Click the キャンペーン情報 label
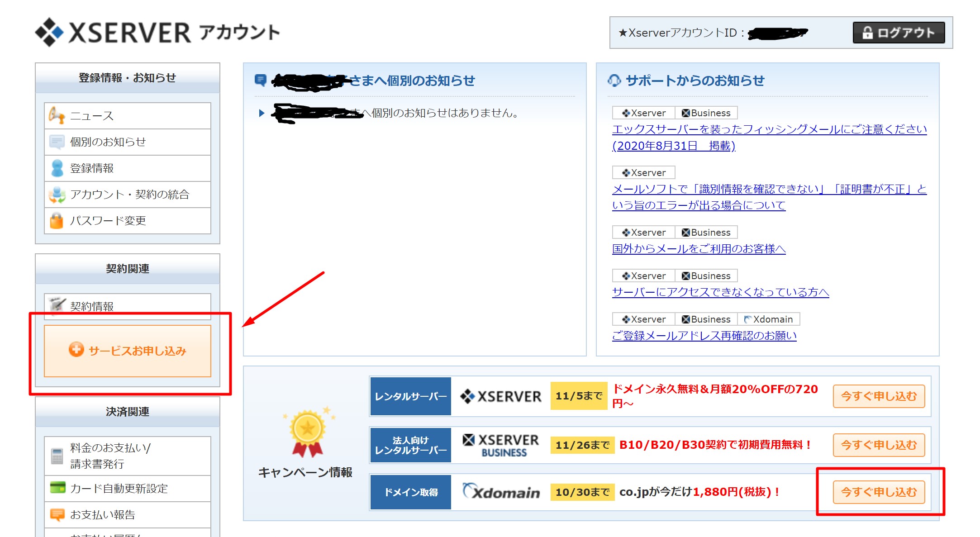 [x=305, y=472]
